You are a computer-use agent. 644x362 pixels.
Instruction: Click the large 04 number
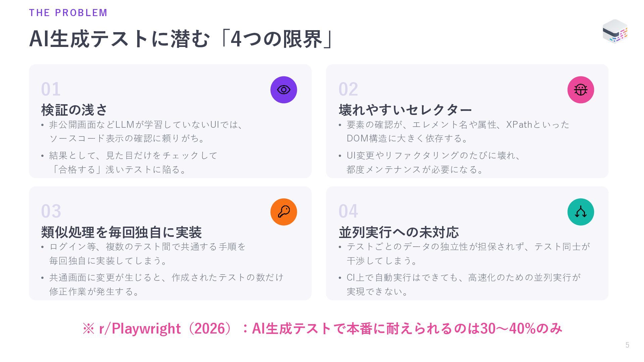348,211
